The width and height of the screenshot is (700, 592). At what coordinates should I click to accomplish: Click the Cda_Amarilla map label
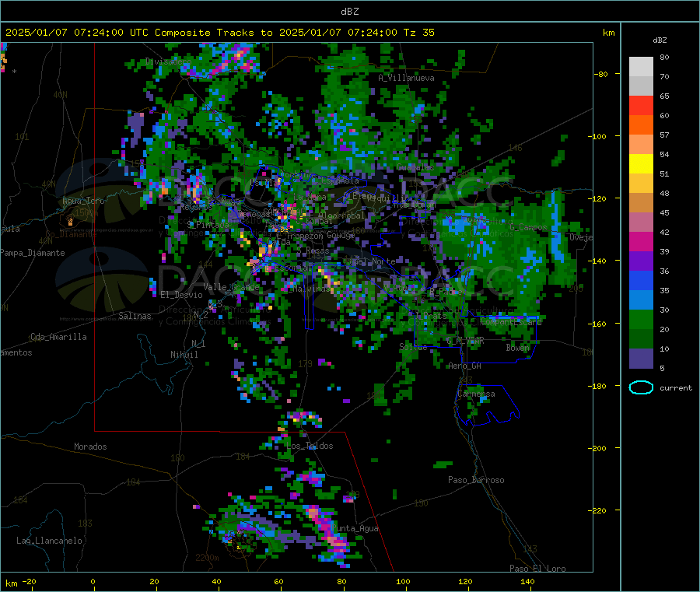[x=58, y=337]
